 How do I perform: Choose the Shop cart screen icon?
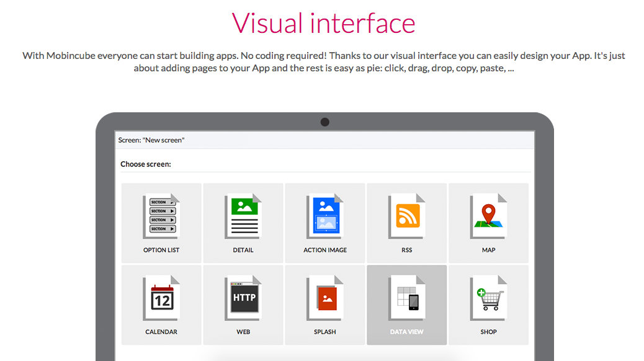click(x=488, y=298)
